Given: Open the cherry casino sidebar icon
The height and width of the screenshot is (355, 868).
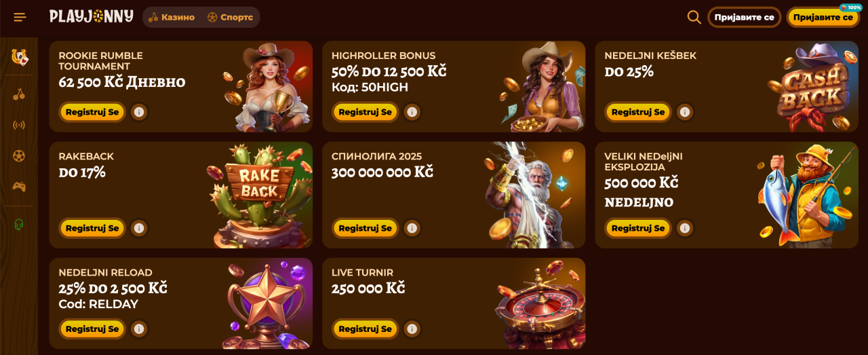Looking at the screenshot, I should (19, 94).
